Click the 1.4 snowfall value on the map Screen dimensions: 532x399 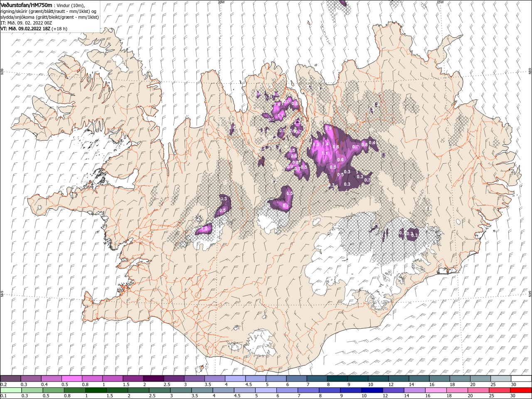click(325, 144)
